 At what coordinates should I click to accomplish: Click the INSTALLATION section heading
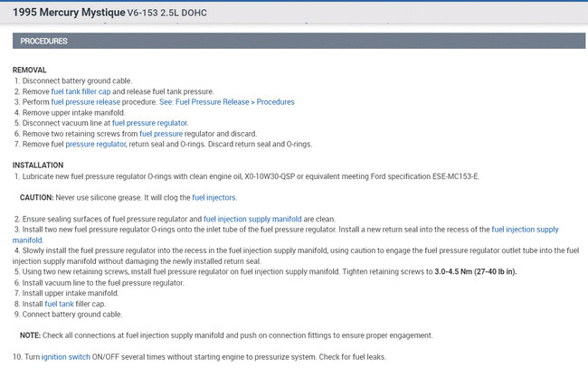click(39, 165)
